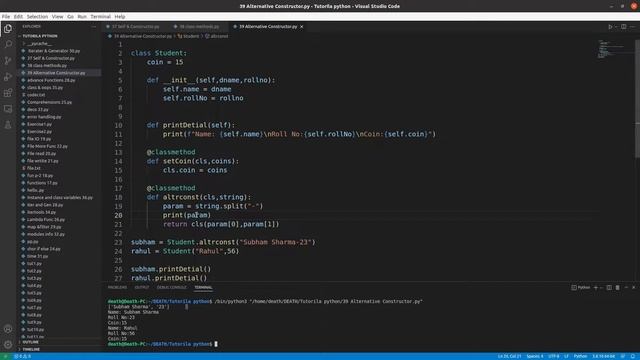
Task: Run Python file with the play icon
Action: pyautogui.click(x=610, y=27)
